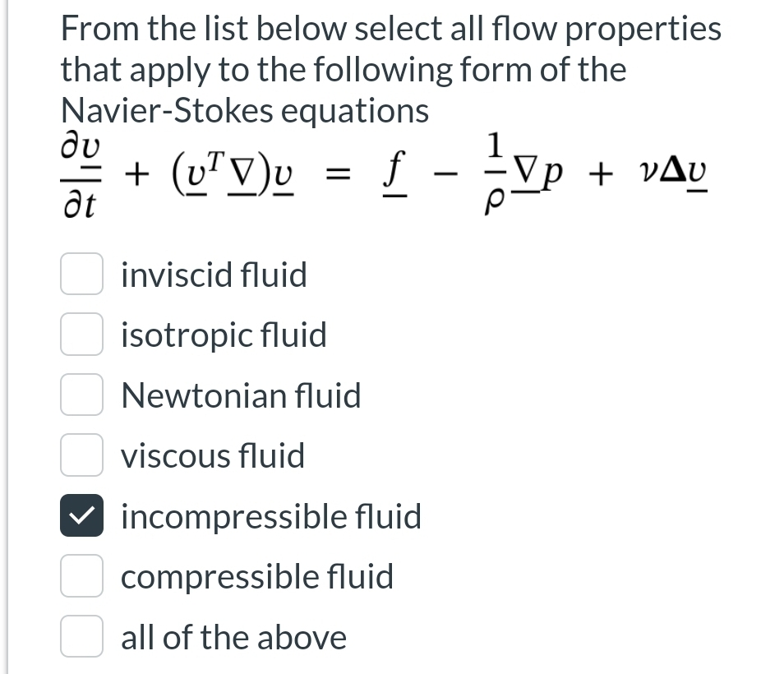Select the Newtonian fluid answer label
The image size is (784, 674).
(241, 395)
